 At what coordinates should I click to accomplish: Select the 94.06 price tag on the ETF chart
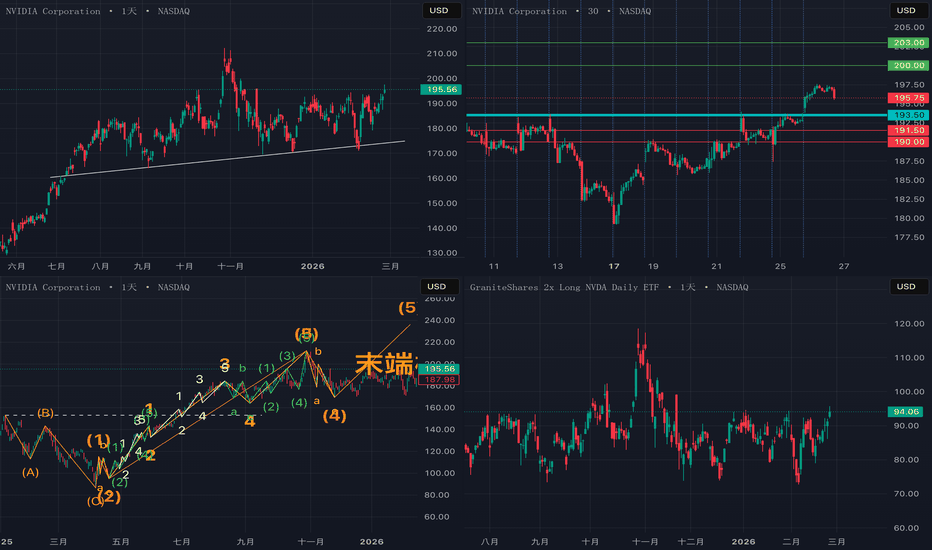tap(906, 411)
